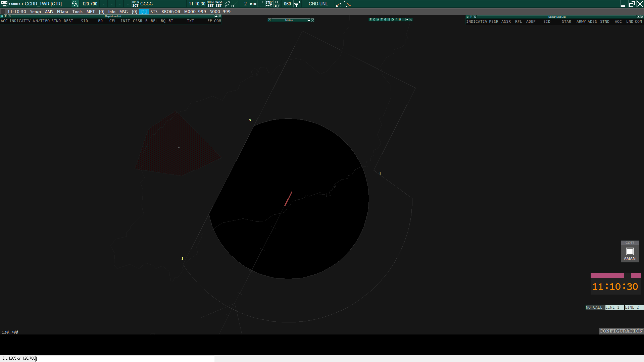Viewport: 644px width, 362px height.
Task: Click the O option in Departure List header
Action: point(2,16)
